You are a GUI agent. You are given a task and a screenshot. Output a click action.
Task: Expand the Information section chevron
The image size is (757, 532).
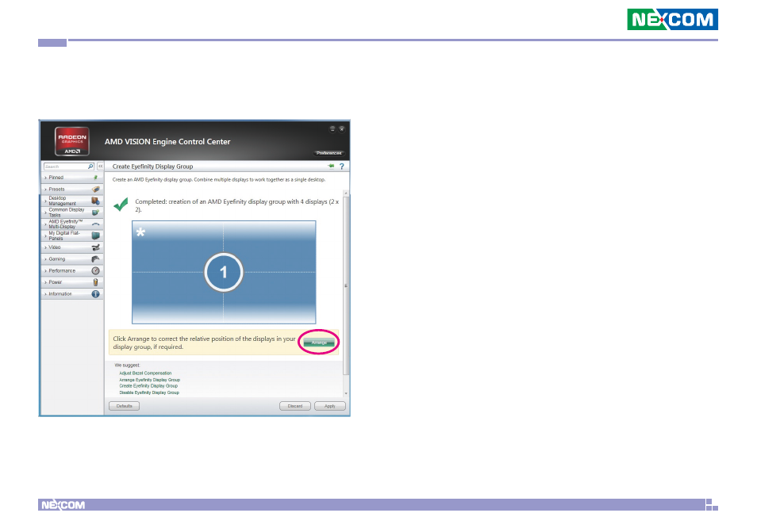point(45,294)
